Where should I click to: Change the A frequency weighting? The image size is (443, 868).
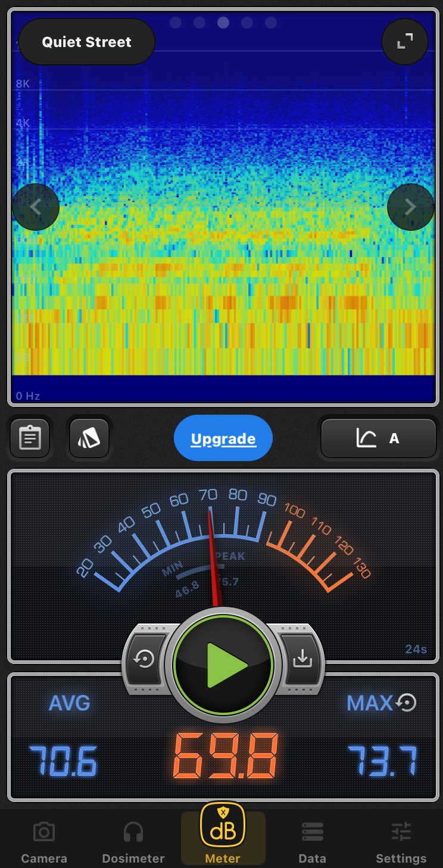pyautogui.click(x=378, y=439)
